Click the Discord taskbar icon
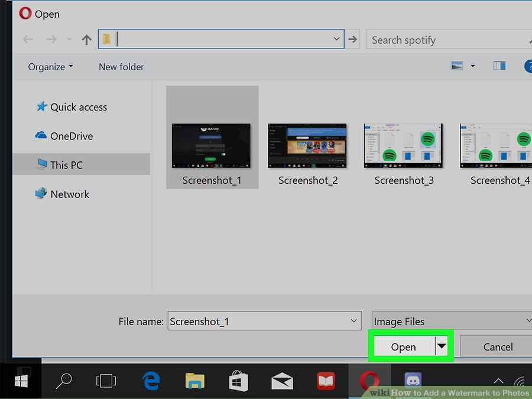532x399 pixels. tap(413, 380)
